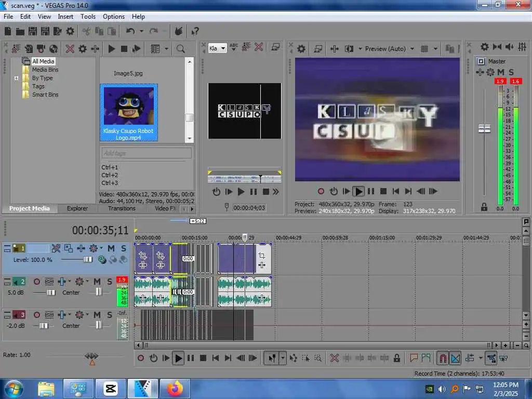Image resolution: width=532 pixels, height=399 pixels.
Task: Toggle Automatic Crossfades button
Action: (x=455, y=358)
